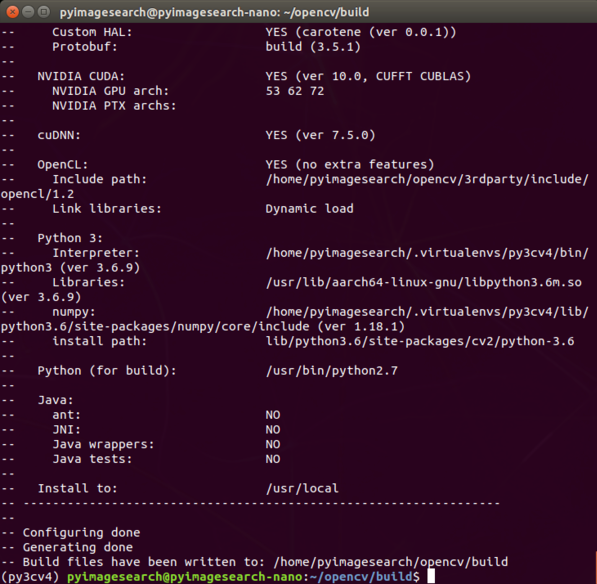
Task: Maximize the terminal window
Action: pyautogui.click(x=44, y=12)
